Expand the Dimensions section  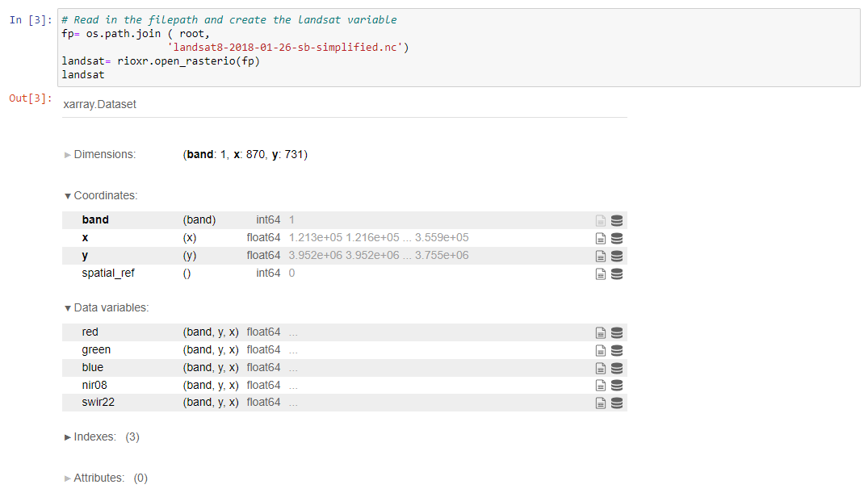tap(104, 154)
